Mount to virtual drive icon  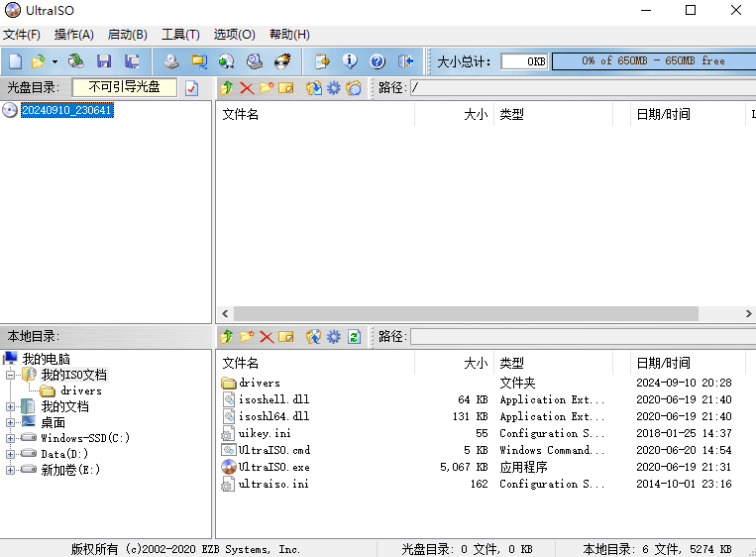pos(254,61)
